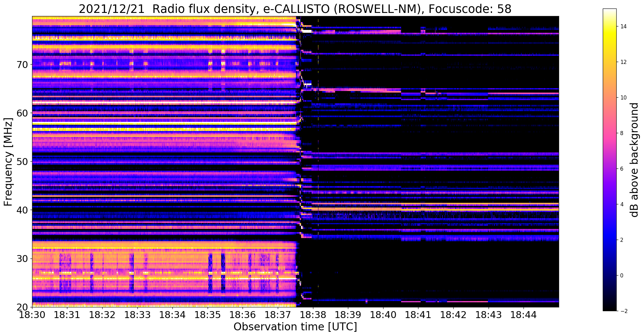
Task: Click the 70 MHz frequency tick label
Action: click(x=22, y=65)
